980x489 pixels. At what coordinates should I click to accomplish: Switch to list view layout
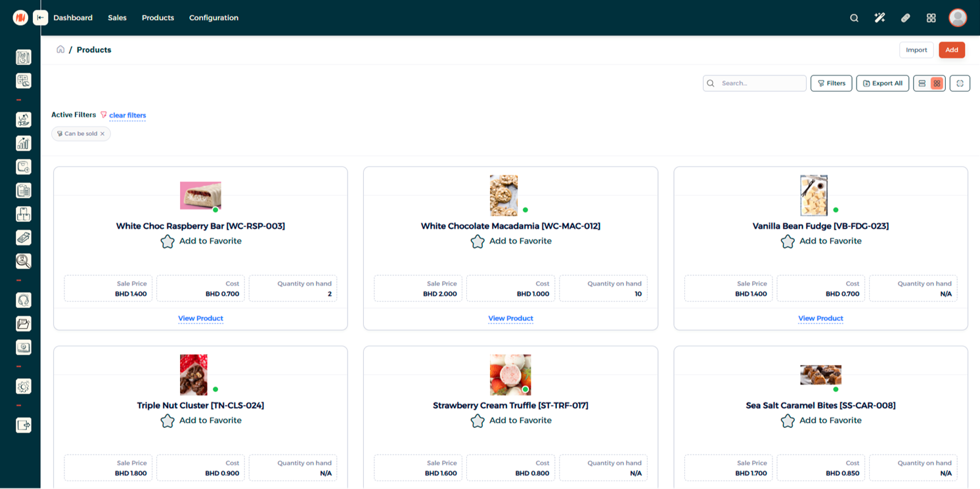(922, 83)
